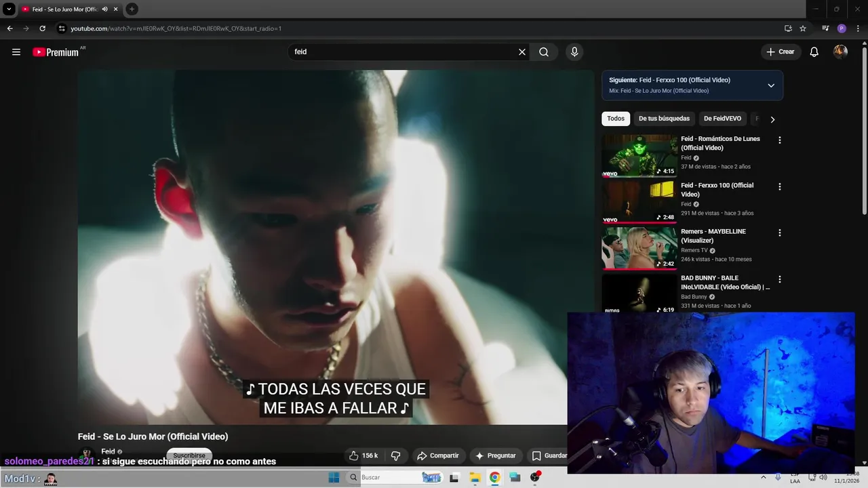This screenshot has height=488, width=868.
Task: Open the Chrome three-dot menu
Action: click(x=858, y=28)
